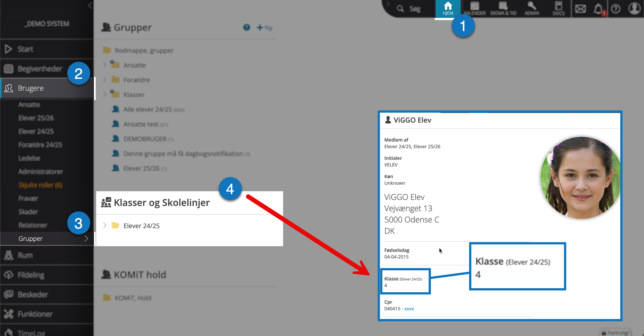Click the ViGGO Elev profile photo

pos(580,178)
